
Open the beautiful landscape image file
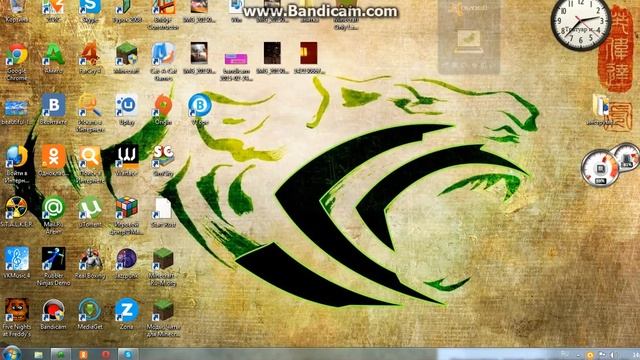tap(17, 108)
